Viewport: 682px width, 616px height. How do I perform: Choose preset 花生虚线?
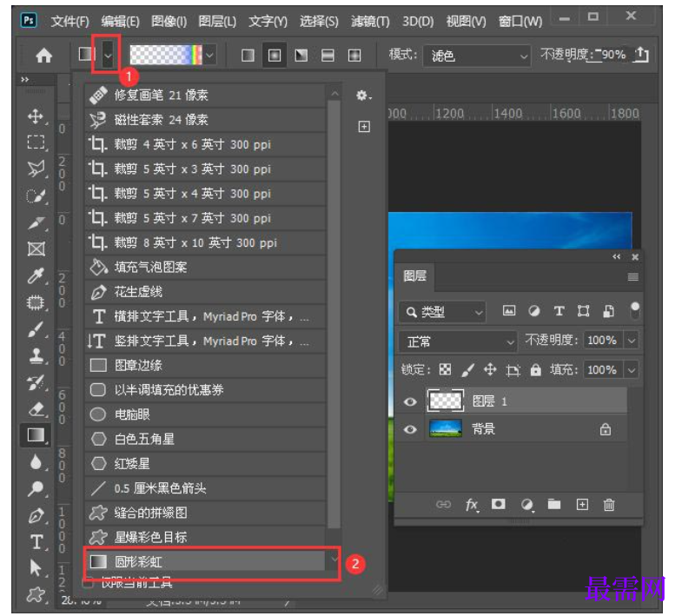coord(205,292)
